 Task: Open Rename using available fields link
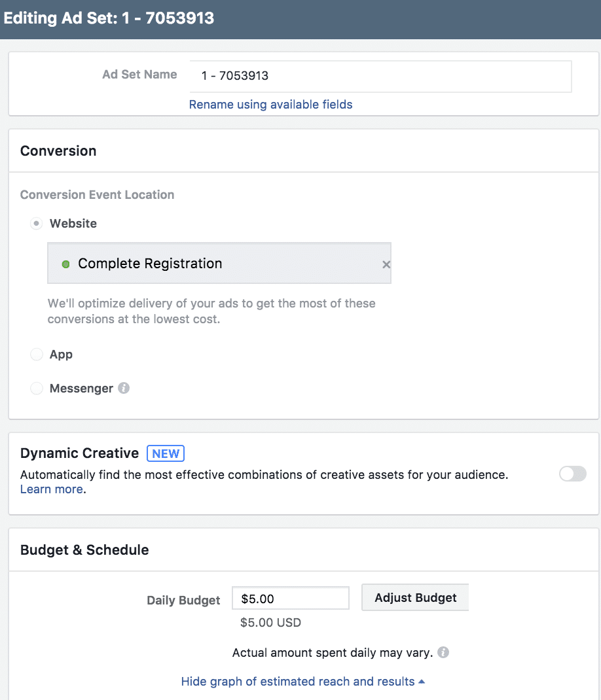tap(270, 105)
